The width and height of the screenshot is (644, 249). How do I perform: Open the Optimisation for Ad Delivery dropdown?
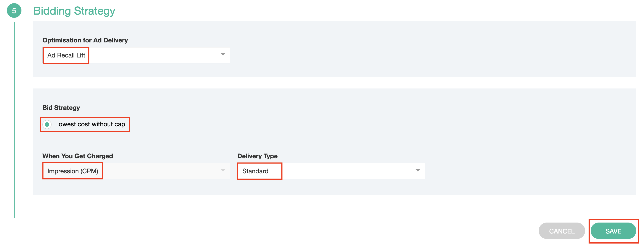tap(136, 55)
